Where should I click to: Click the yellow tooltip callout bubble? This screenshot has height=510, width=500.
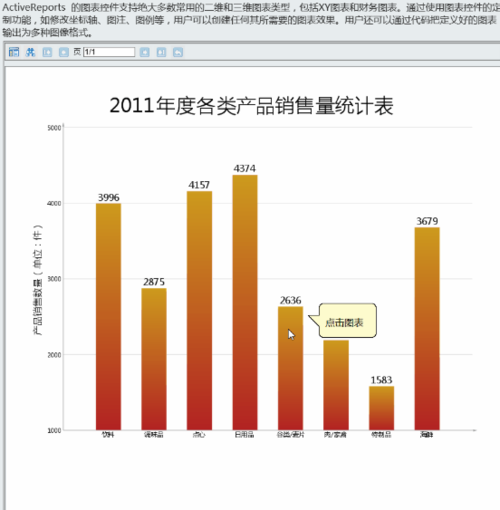pyautogui.click(x=348, y=320)
